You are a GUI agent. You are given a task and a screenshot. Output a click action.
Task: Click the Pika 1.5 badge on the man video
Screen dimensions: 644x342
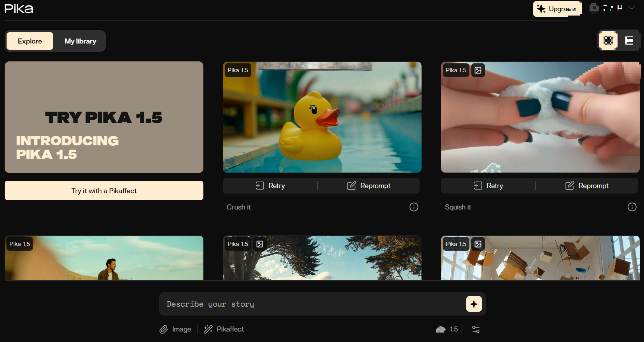19,244
